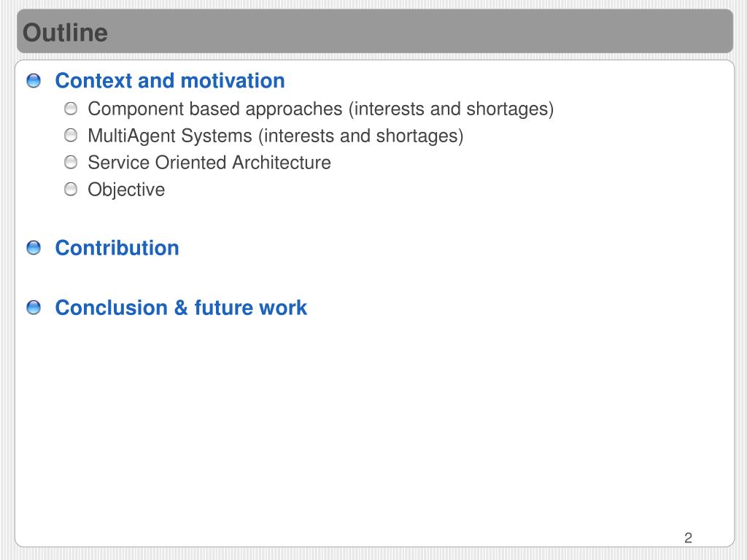This screenshot has width=747, height=560.
Task: Click the blue bullet beside Context and motivation
Action: point(34,80)
